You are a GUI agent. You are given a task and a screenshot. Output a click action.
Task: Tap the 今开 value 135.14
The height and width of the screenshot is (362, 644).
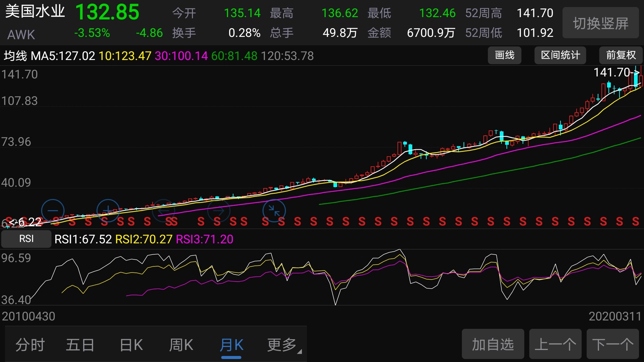click(x=242, y=13)
